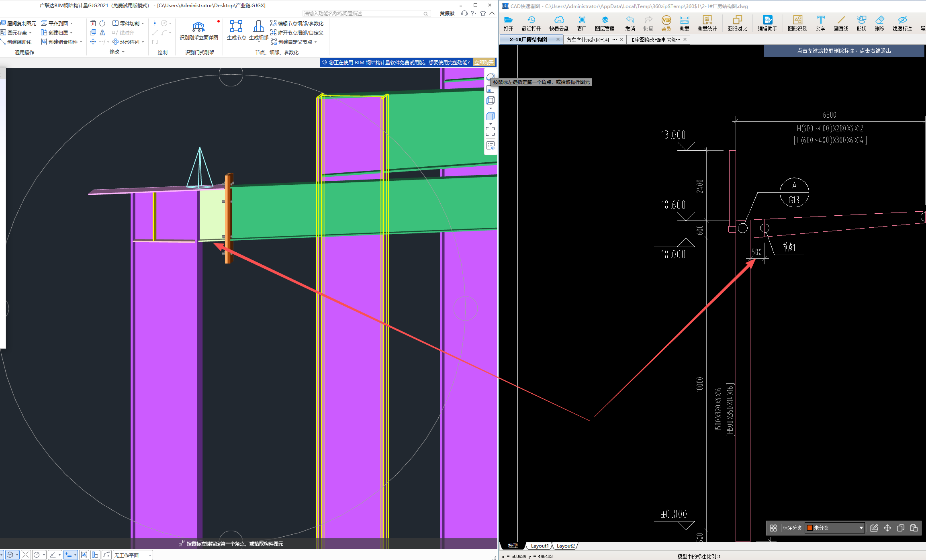Switch to the Layout1 tab
Screen dimensions: 926x560
point(539,546)
